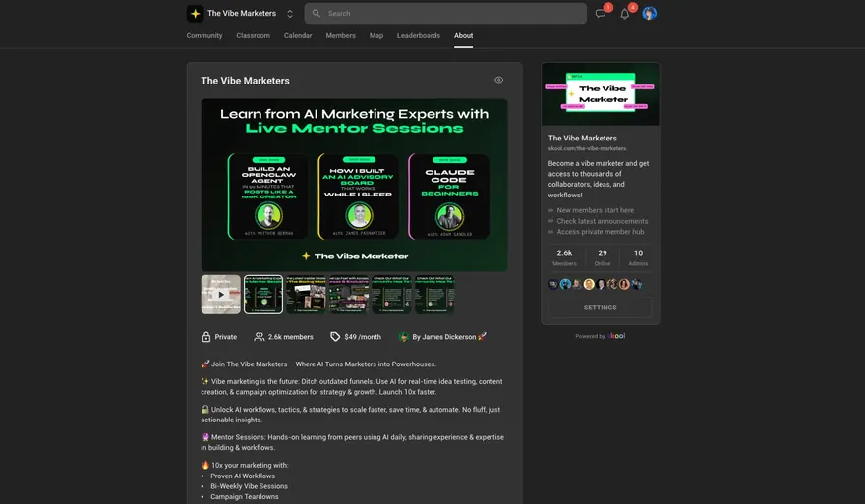Screen dimensions: 865x504
Task: Click the 10 Admins stat
Action: (638, 257)
